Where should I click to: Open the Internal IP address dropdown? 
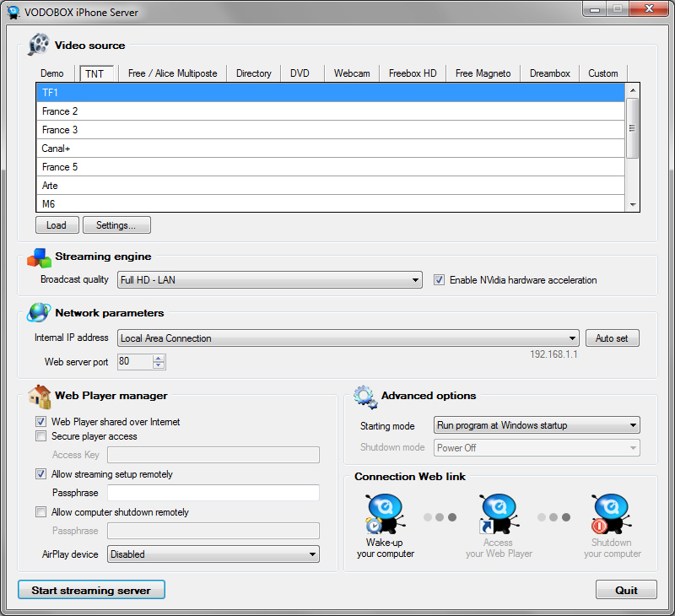coord(348,338)
